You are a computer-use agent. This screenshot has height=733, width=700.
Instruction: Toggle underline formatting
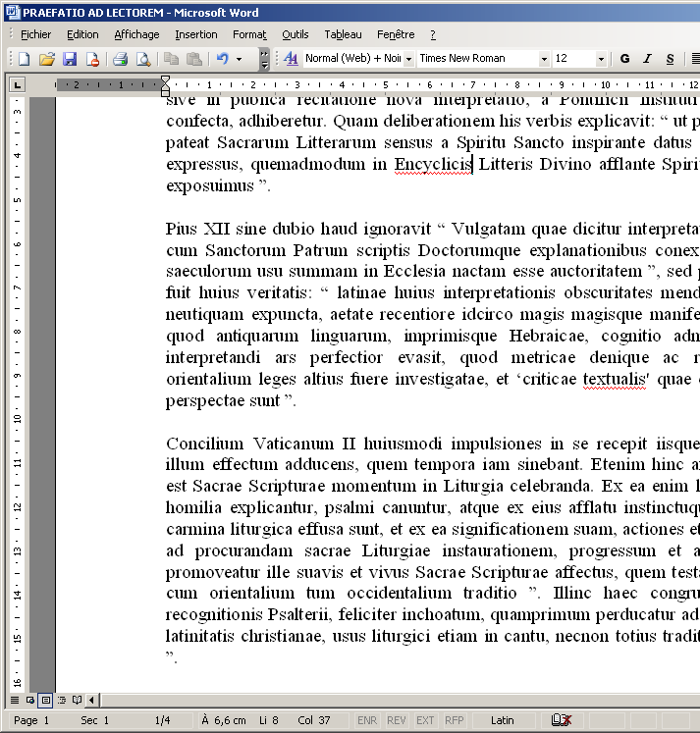[671, 59]
